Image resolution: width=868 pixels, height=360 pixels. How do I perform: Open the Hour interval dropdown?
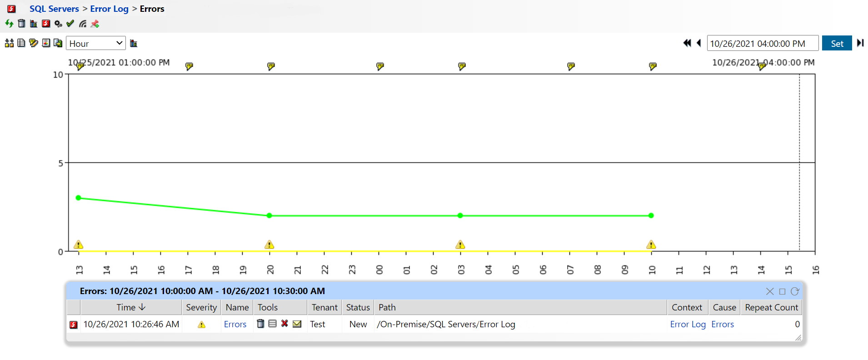pos(96,43)
